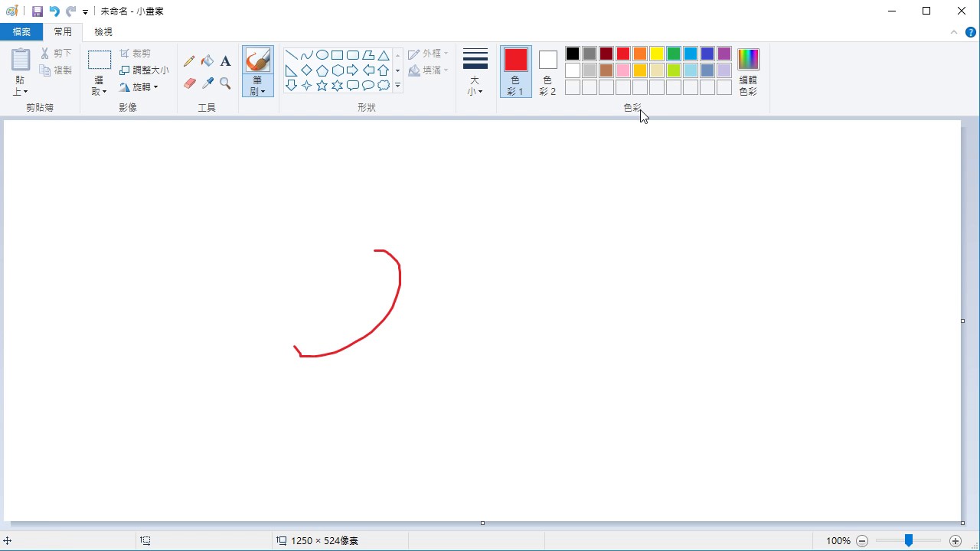Choose the Rounded rectangle shape

click(x=353, y=55)
